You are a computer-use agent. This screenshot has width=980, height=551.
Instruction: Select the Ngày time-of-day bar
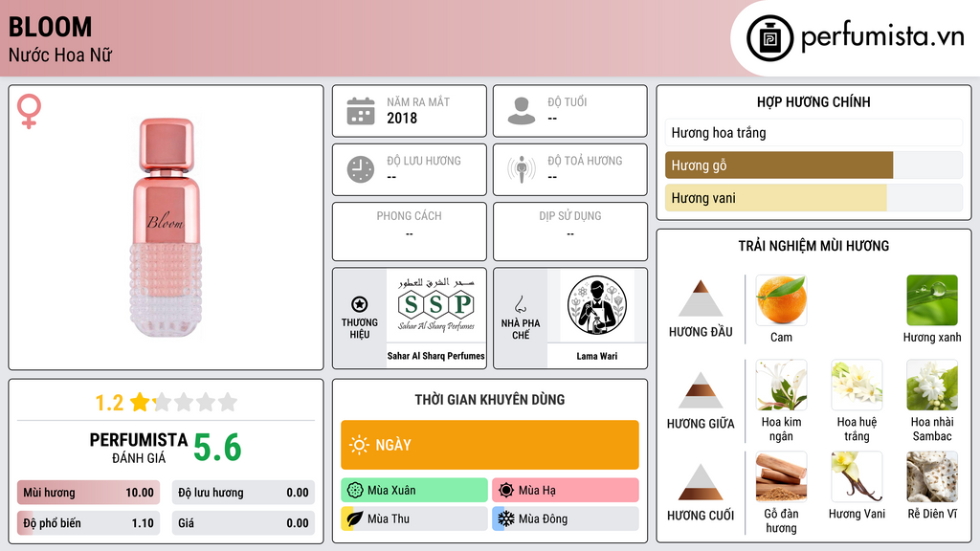[490, 445]
